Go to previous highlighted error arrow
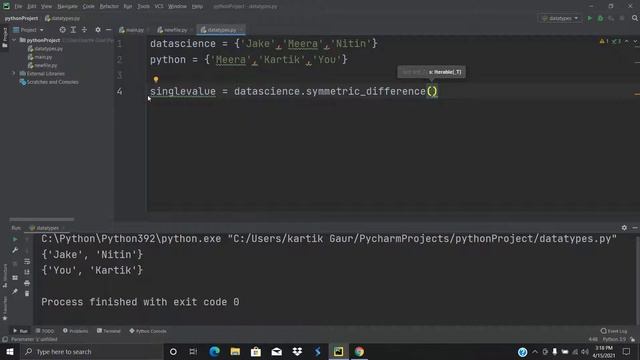Image resolution: width=640 pixels, height=360 pixels. tap(627, 41)
